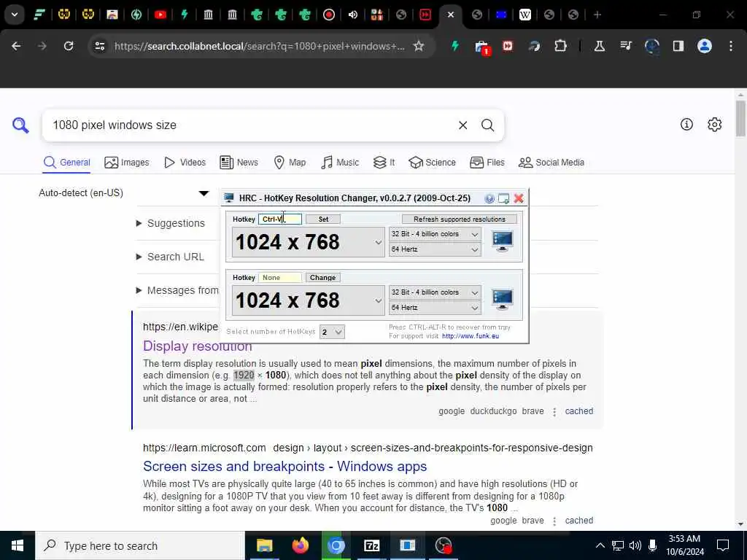Switch to Science search category
747x560 pixels.
tap(432, 163)
